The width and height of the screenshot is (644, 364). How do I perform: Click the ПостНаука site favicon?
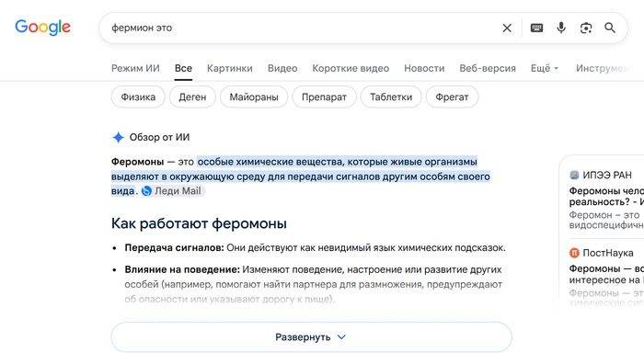tap(574, 253)
